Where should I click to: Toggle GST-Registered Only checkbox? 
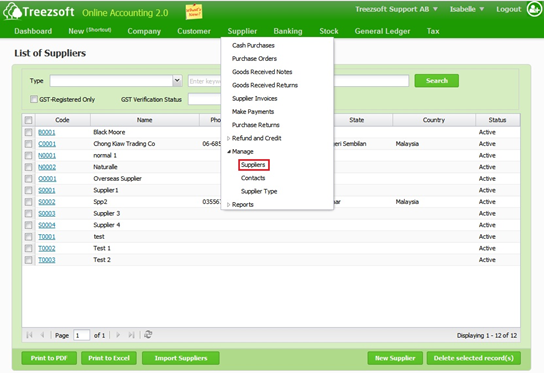point(34,99)
